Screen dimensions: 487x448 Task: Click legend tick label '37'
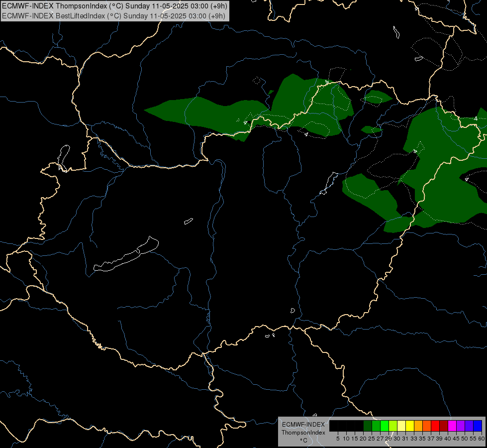click(430, 439)
